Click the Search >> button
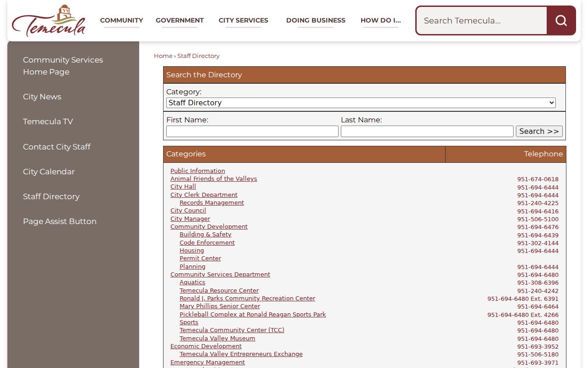 (539, 131)
